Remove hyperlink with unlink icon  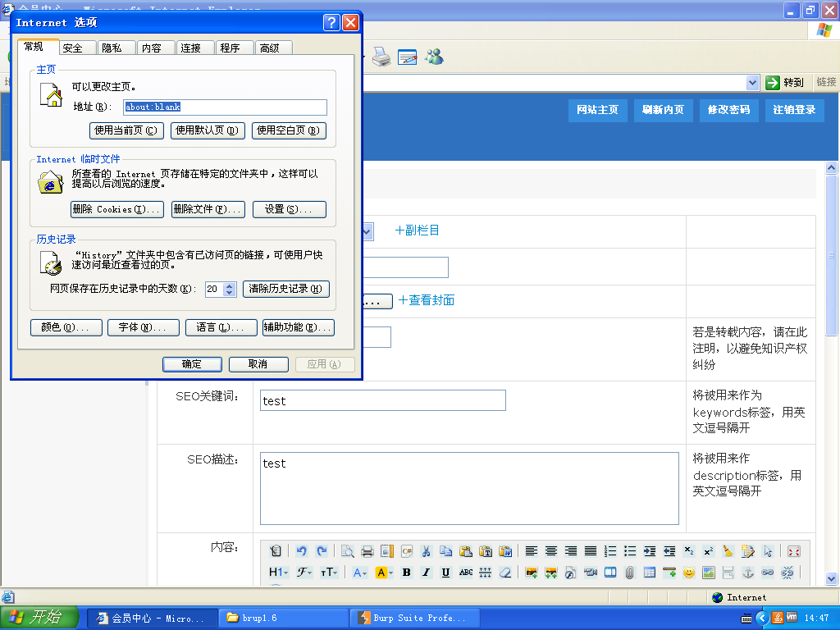[x=787, y=573]
